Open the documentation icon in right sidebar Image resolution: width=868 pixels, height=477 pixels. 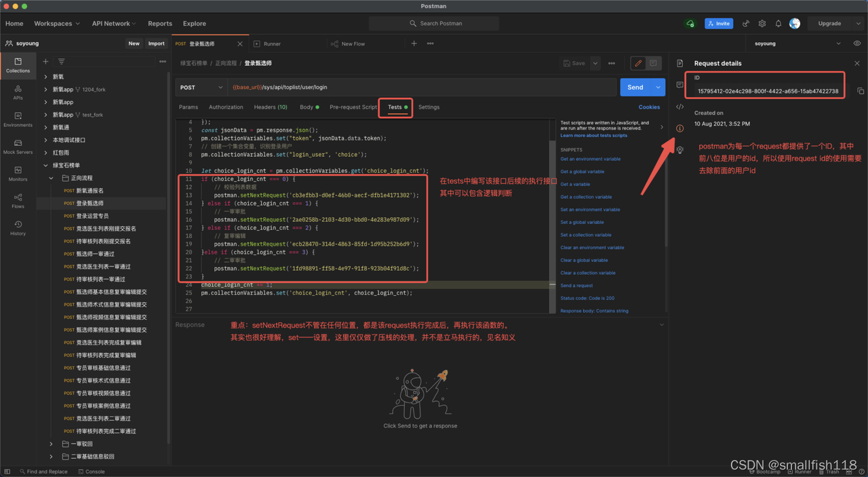[x=680, y=63]
